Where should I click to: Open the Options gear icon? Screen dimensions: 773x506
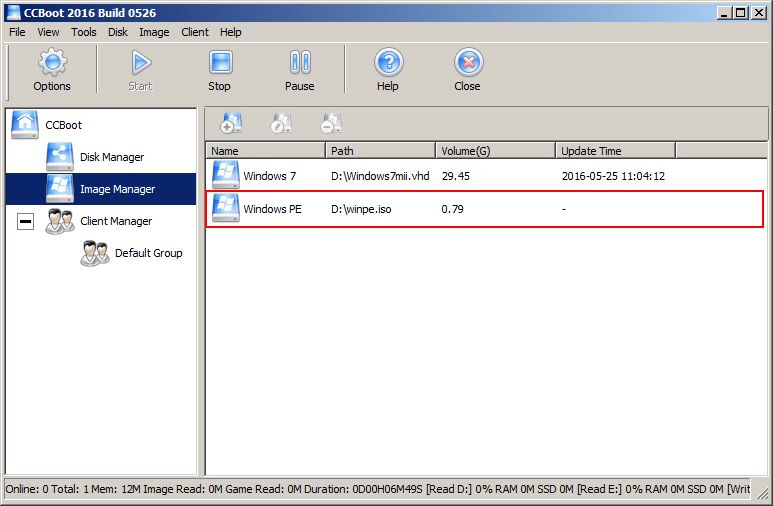(52, 62)
